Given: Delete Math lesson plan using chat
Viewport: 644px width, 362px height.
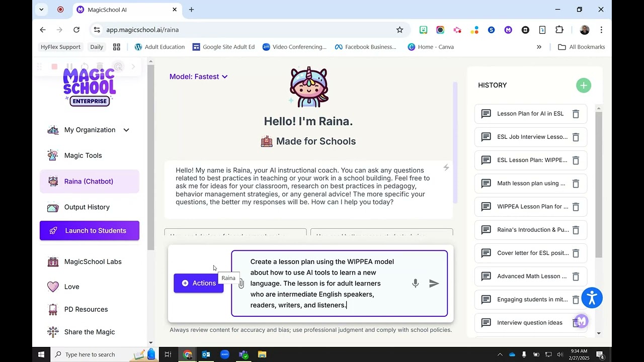Looking at the screenshot, I should tap(576, 184).
